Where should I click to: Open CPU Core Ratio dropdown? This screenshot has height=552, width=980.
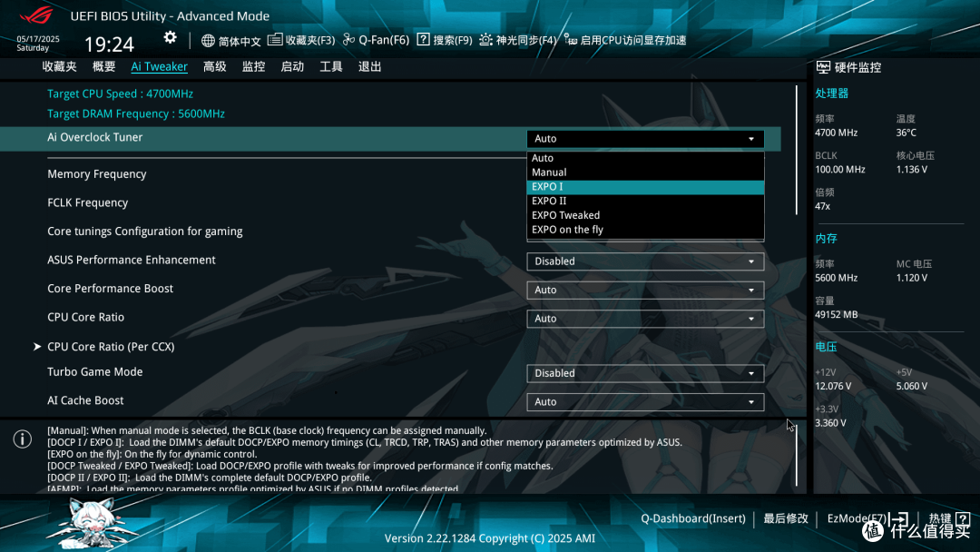tap(645, 319)
